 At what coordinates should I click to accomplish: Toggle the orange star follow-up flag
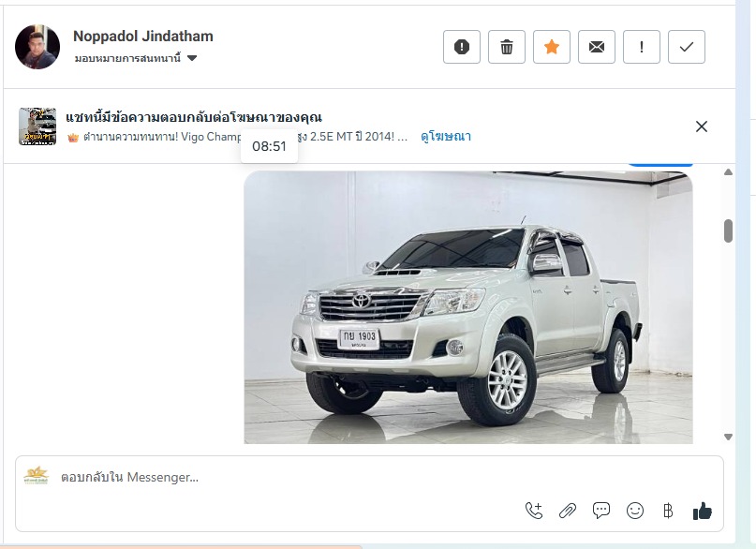pyautogui.click(x=552, y=47)
